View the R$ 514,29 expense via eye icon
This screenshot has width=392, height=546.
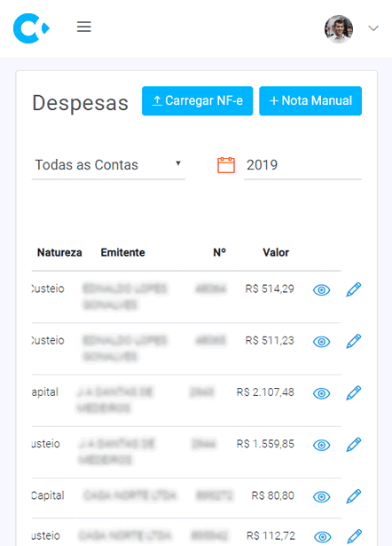coord(321,289)
